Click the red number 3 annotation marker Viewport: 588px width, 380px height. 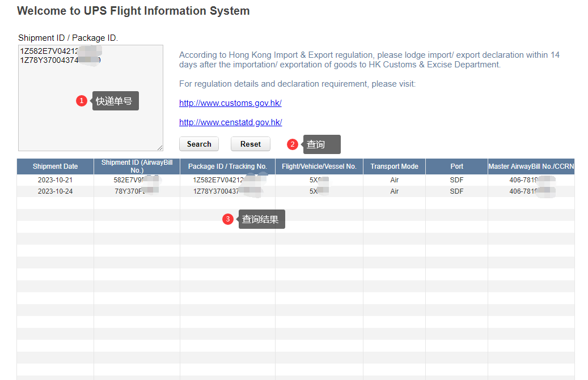[228, 219]
